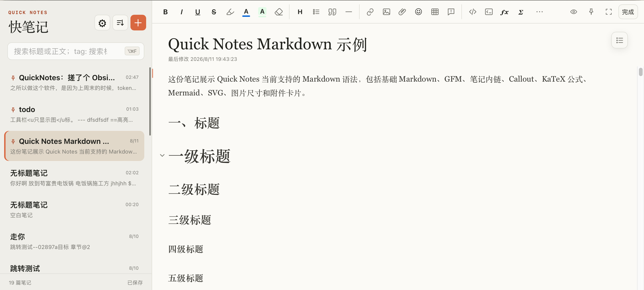This screenshot has height=290, width=644.
Task: Toggle bold formatting
Action: tap(165, 12)
